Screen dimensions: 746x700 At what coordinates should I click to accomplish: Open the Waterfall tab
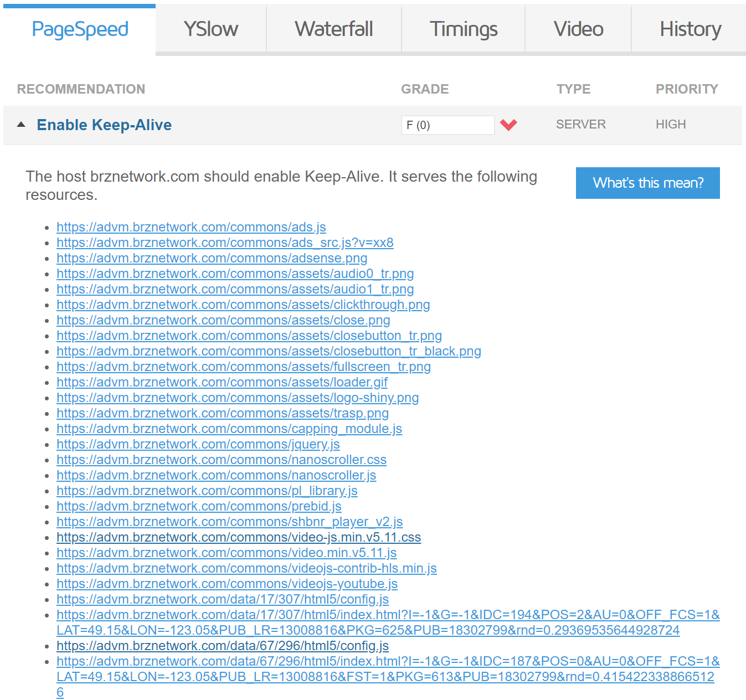coord(333,29)
